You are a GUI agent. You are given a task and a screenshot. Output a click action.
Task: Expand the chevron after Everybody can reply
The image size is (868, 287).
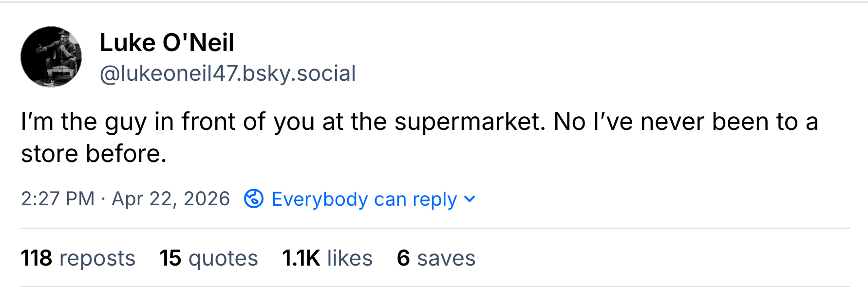tap(470, 199)
